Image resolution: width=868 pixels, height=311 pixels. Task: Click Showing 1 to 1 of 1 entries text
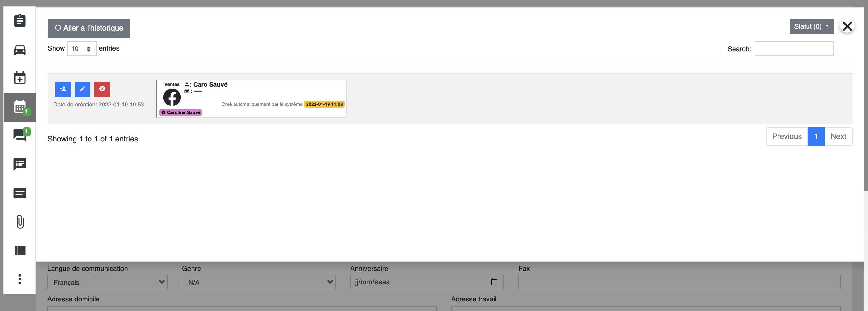[x=93, y=139]
